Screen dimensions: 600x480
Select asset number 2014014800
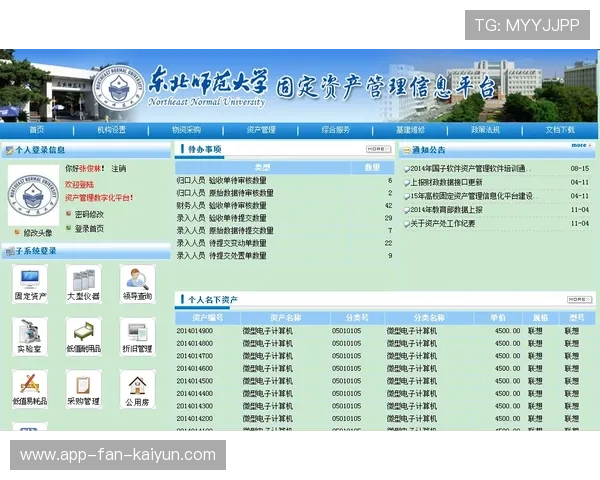coord(195,343)
